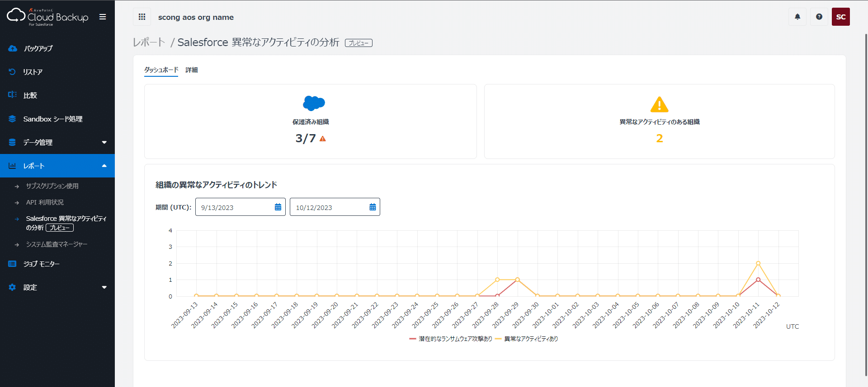
Task: Open the help question mark icon
Action: 819,17
